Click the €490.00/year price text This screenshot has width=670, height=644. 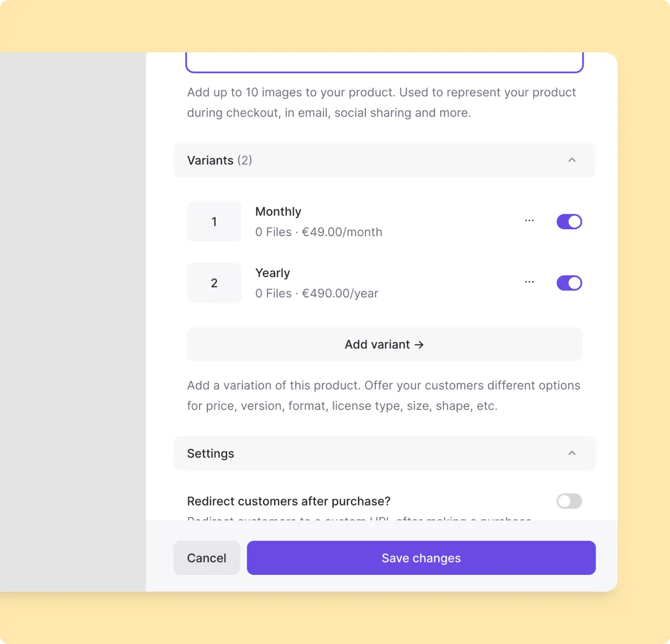click(x=340, y=294)
